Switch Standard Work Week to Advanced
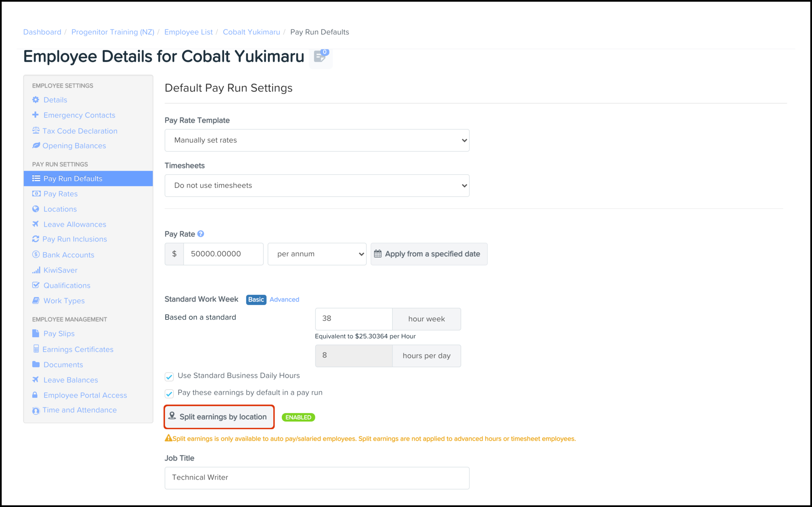The width and height of the screenshot is (812, 507). pos(284,299)
